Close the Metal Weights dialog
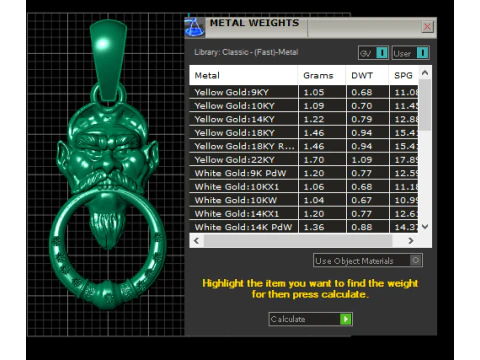480x360 pixels. click(x=427, y=27)
